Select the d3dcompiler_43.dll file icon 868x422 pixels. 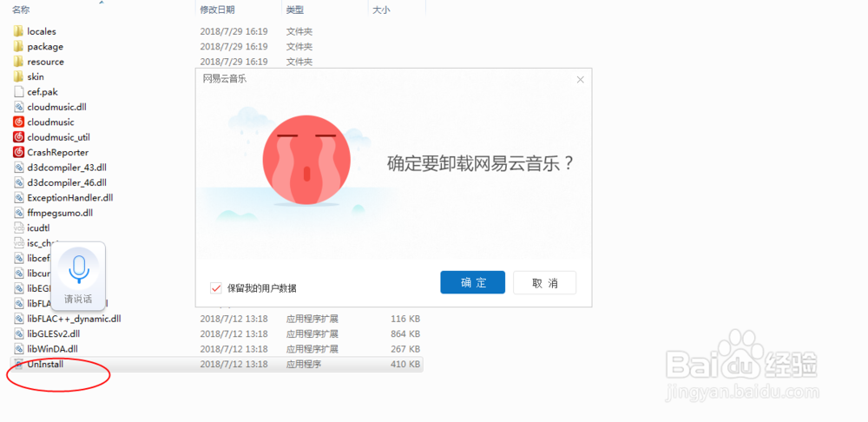click(x=18, y=168)
